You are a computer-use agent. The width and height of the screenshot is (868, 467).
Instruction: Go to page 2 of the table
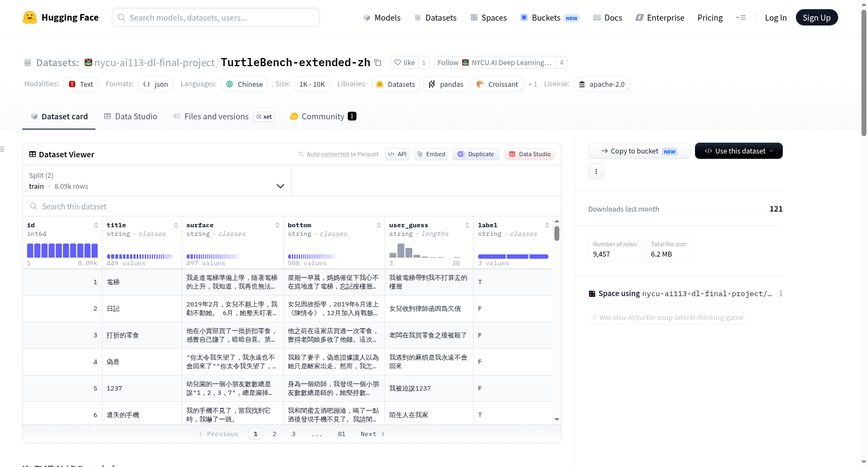click(x=275, y=434)
